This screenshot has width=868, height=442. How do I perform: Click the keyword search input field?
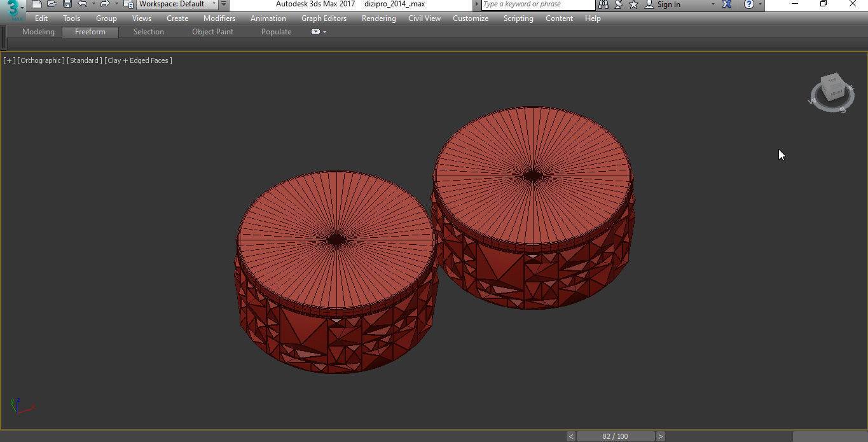click(538, 4)
